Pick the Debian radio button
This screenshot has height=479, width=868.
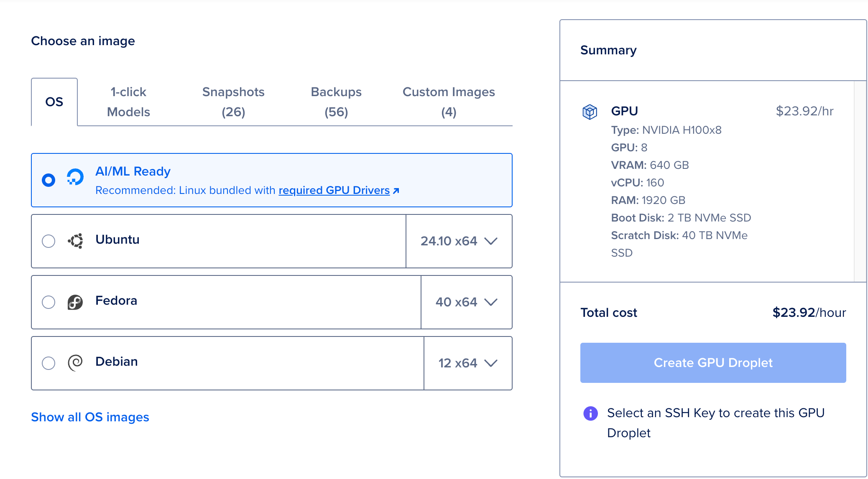(49, 363)
